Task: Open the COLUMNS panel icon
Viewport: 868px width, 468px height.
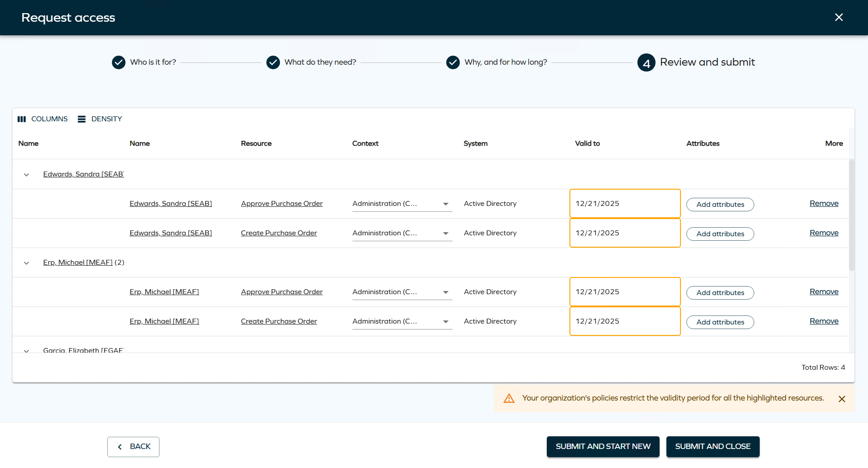Action: 21,119
